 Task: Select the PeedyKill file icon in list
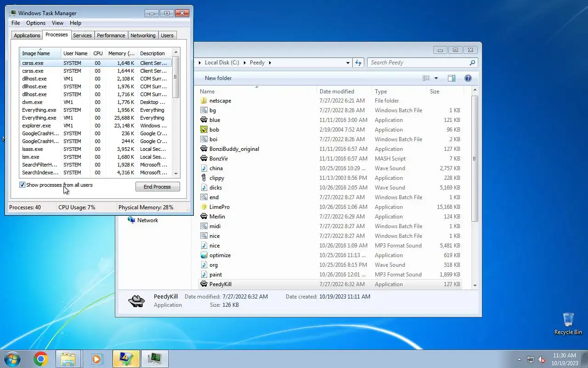tap(204, 284)
